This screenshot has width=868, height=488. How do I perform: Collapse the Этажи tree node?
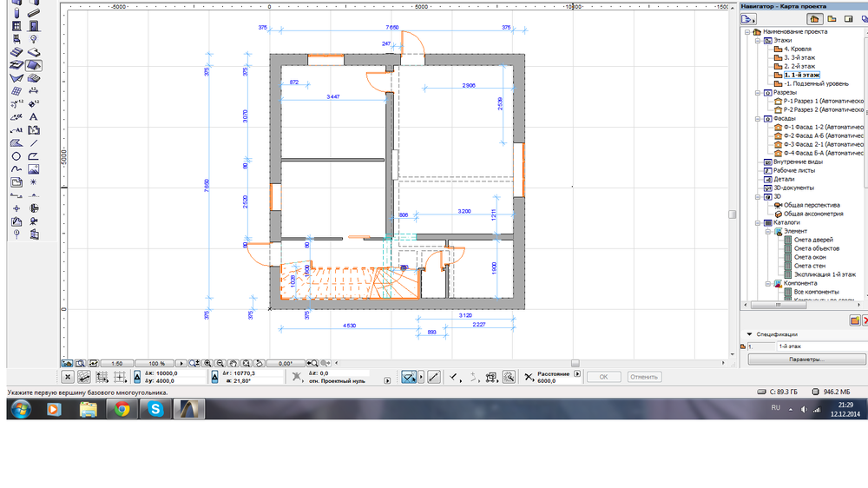(756, 40)
